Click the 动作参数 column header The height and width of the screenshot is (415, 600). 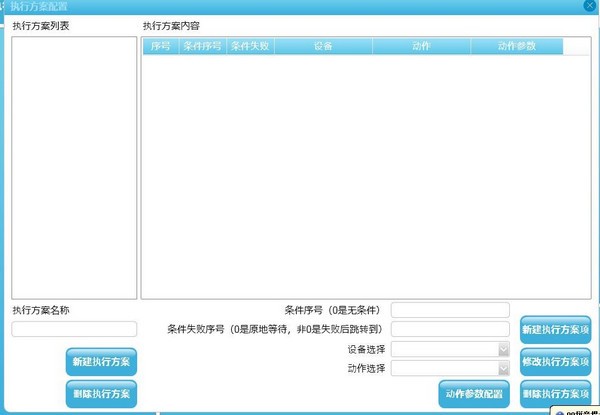tap(518, 46)
